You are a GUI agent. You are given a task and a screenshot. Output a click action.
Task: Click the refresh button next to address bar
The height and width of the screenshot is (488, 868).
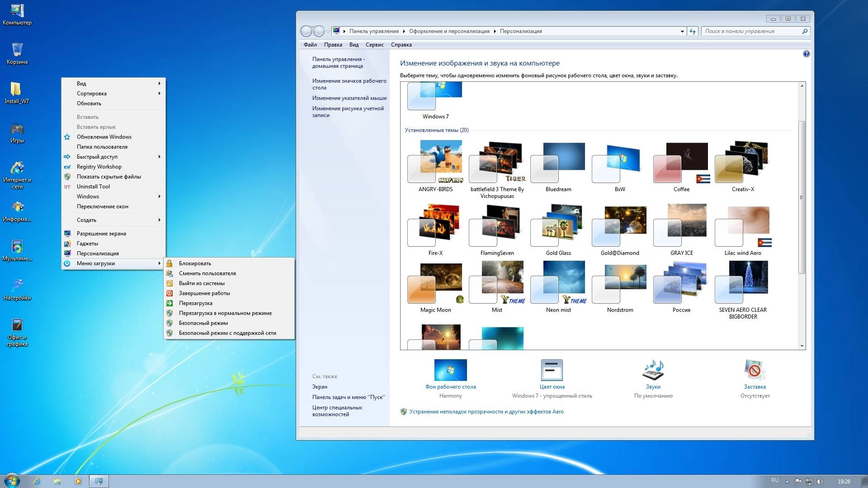pos(692,31)
